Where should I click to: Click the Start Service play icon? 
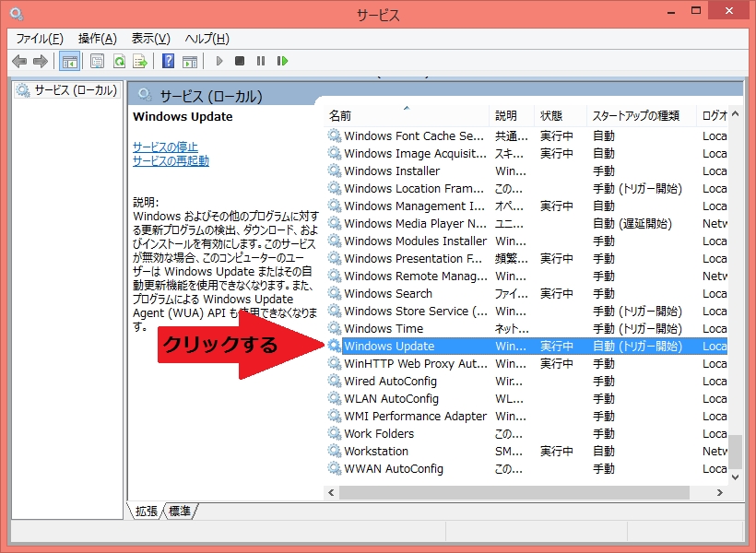point(219,61)
